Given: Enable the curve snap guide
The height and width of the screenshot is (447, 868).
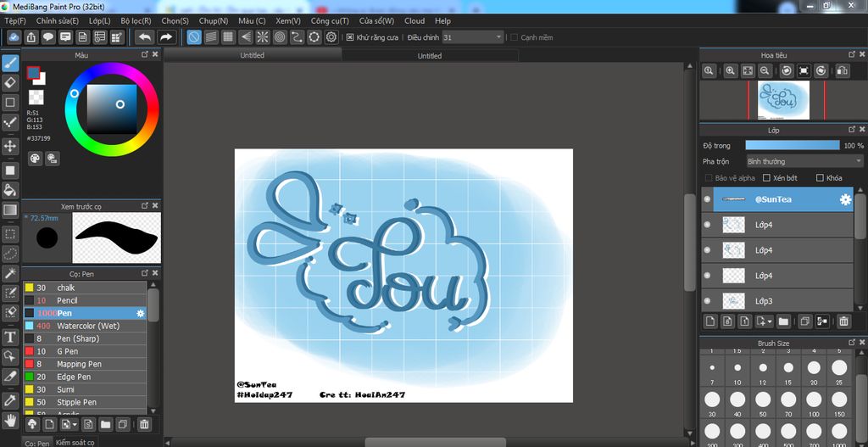Looking at the screenshot, I should click(x=297, y=37).
